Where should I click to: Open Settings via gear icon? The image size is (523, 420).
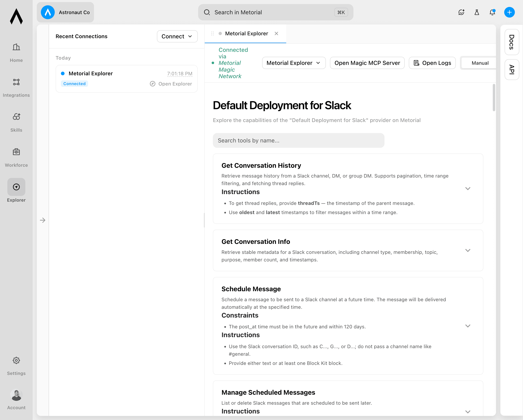16,360
